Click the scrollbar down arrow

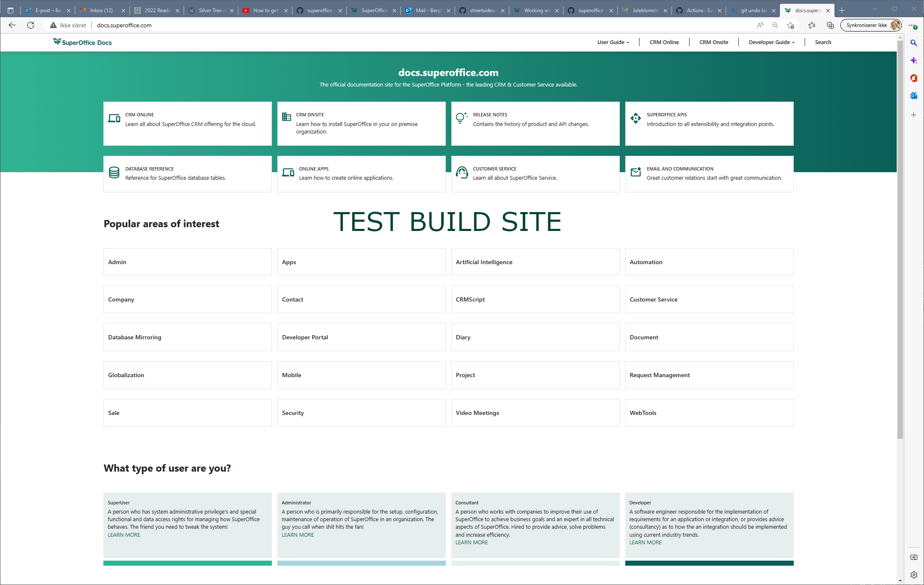pyautogui.click(x=900, y=581)
